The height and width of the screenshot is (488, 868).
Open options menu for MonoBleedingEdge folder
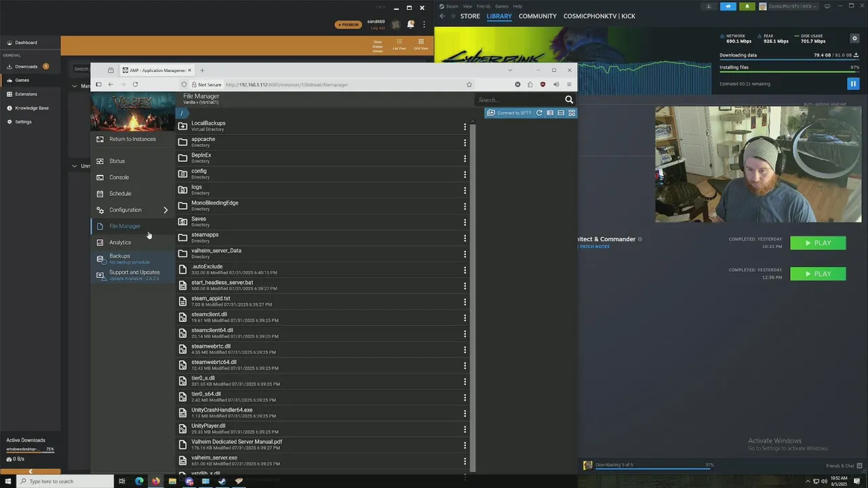coord(465,206)
